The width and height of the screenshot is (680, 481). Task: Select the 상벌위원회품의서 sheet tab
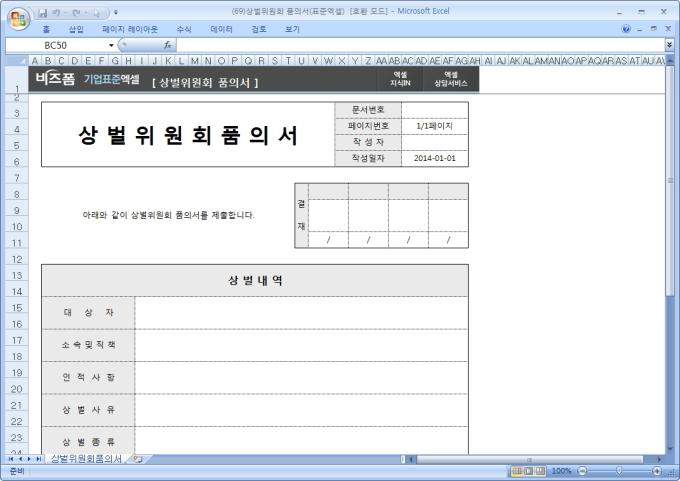click(86, 459)
